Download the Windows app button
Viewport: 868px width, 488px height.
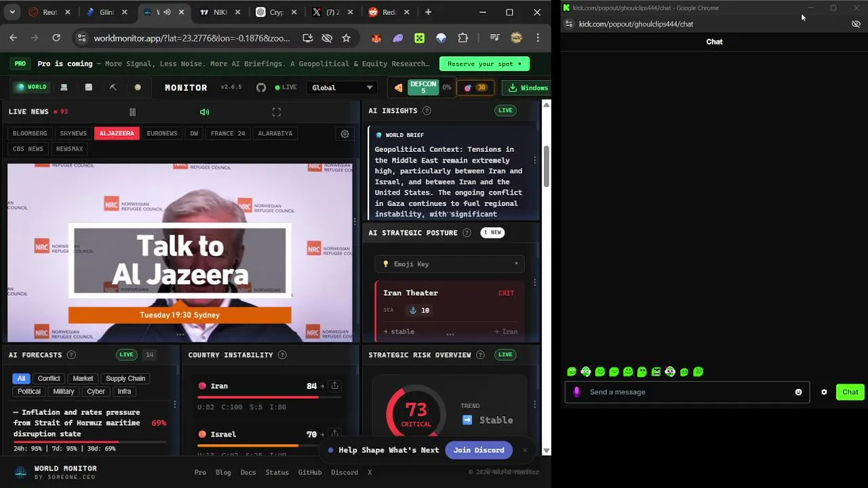tap(528, 87)
